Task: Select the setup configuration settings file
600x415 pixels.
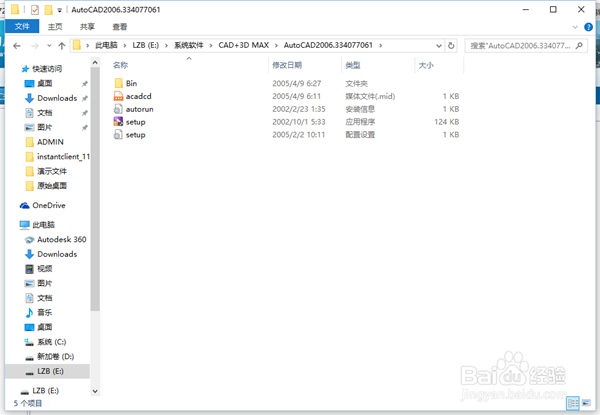Action: tap(135, 135)
